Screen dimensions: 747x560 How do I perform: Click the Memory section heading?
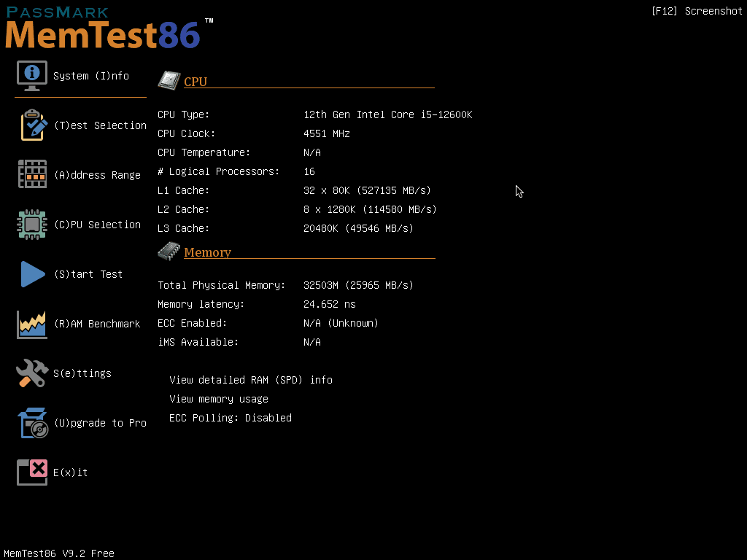pyautogui.click(x=207, y=252)
